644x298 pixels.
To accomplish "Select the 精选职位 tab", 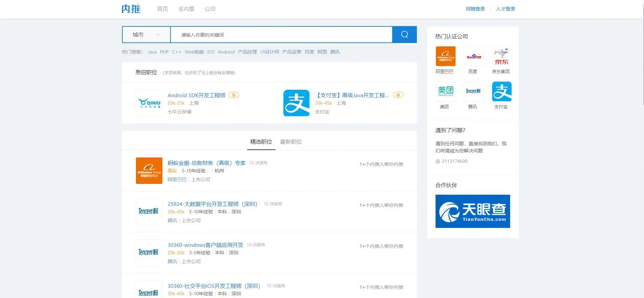I will (261, 142).
